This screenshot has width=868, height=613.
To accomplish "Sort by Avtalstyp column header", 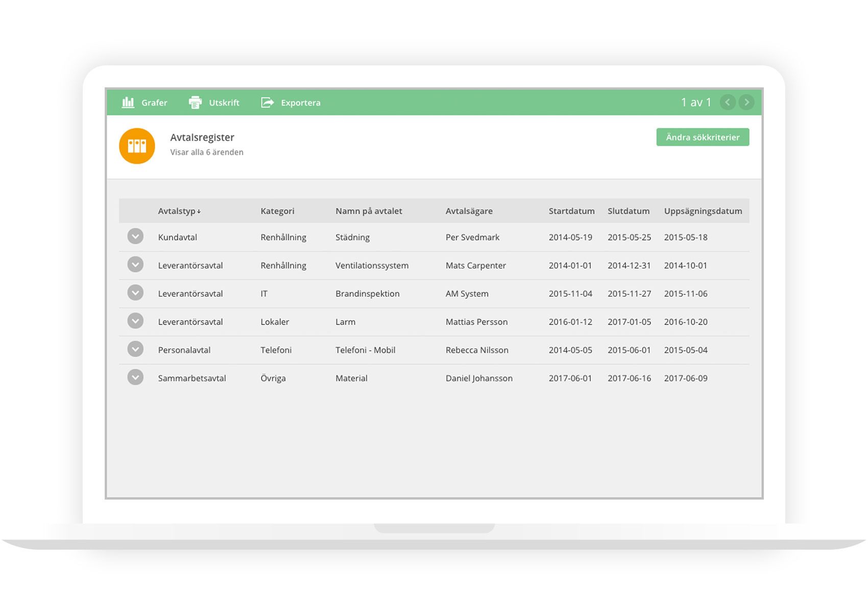I will 179,211.
